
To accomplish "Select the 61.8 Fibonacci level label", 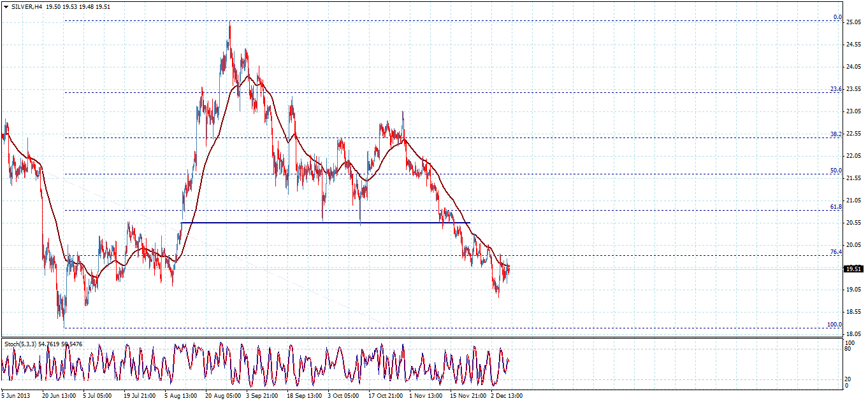I will pyautogui.click(x=835, y=207).
